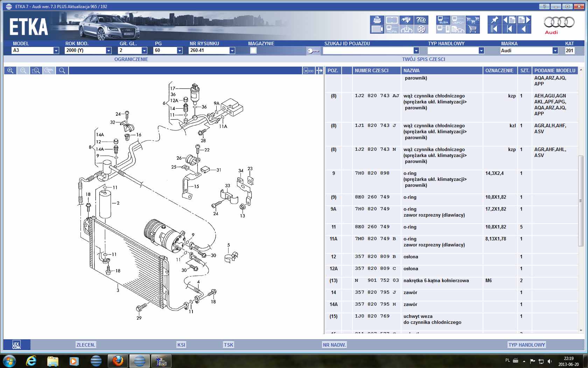
Task: Click the KSI status bar button
Action: (x=181, y=345)
